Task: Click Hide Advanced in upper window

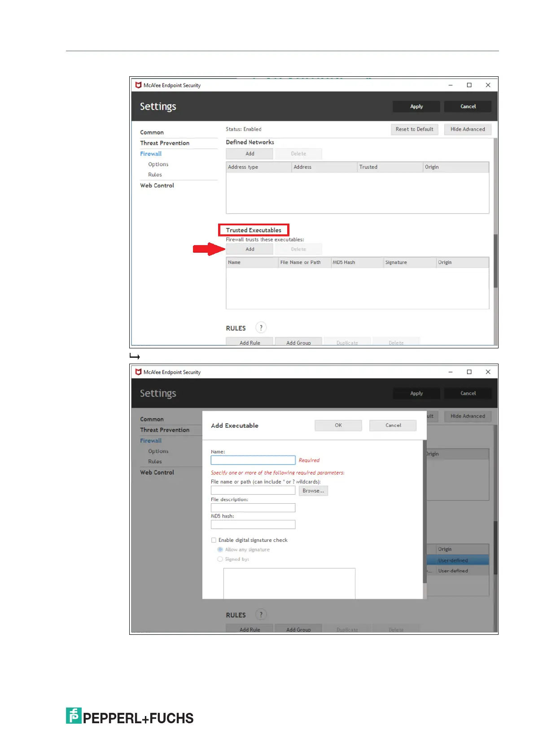Action: 468,129
